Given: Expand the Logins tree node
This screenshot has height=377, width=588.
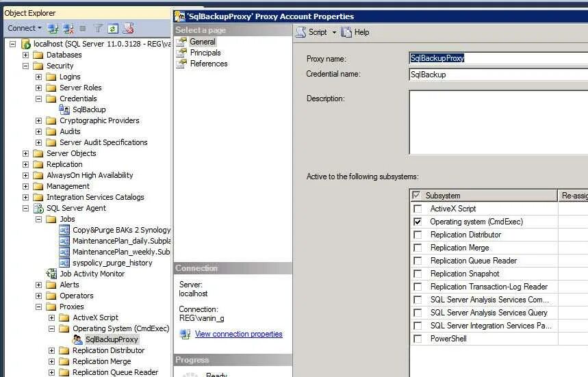Looking at the screenshot, I should 38,77.
